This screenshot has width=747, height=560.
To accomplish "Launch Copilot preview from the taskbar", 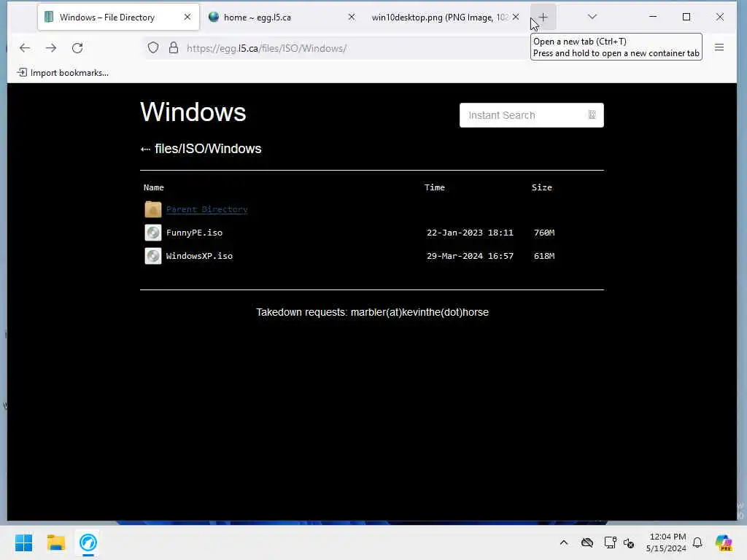I will point(723,542).
